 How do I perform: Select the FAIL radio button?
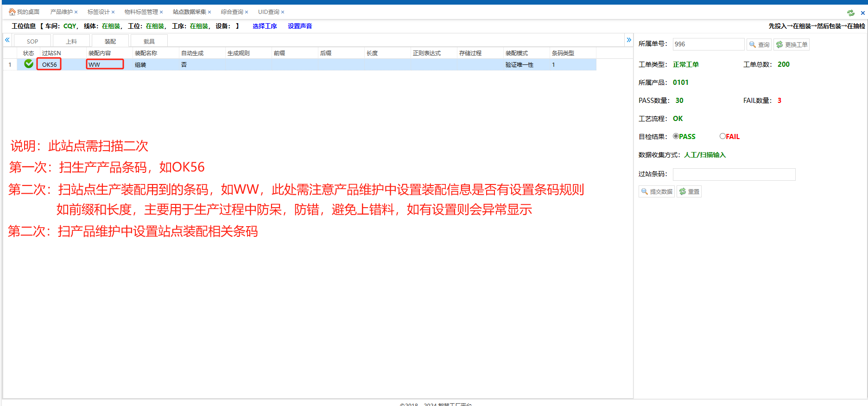point(722,136)
